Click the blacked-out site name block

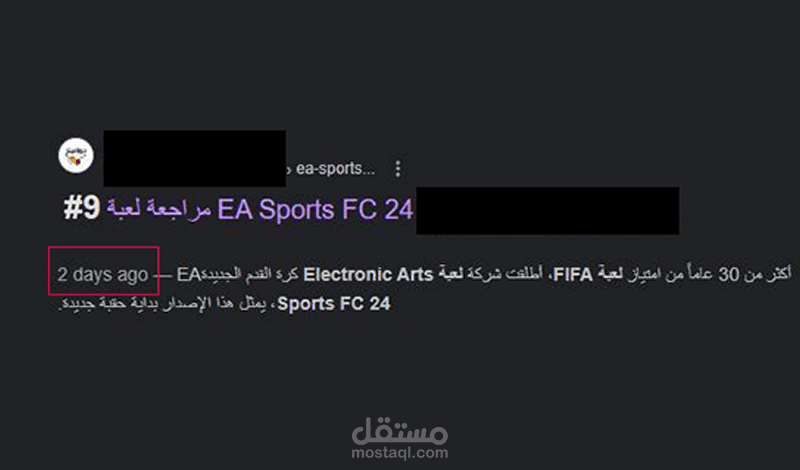pyautogui.click(x=194, y=158)
